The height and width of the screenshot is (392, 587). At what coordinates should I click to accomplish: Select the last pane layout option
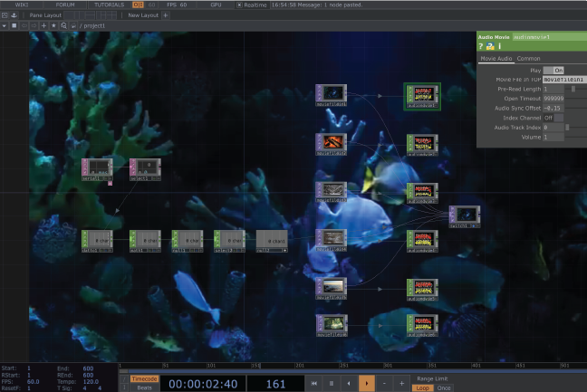111,15
